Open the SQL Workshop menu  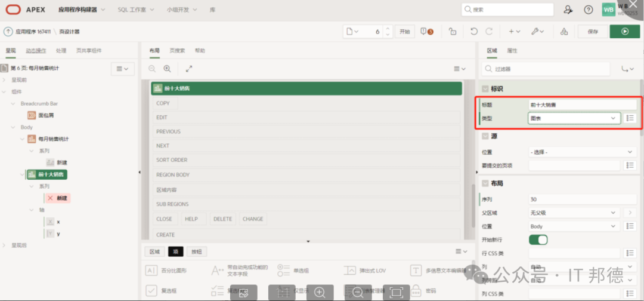[135, 10]
